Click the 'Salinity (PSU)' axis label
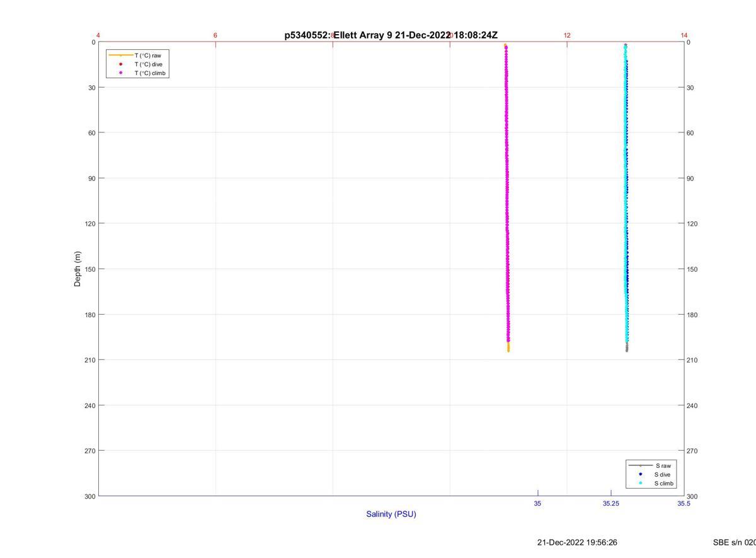Viewport: 756px width, 558px height. pyautogui.click(x=391, y=514)
